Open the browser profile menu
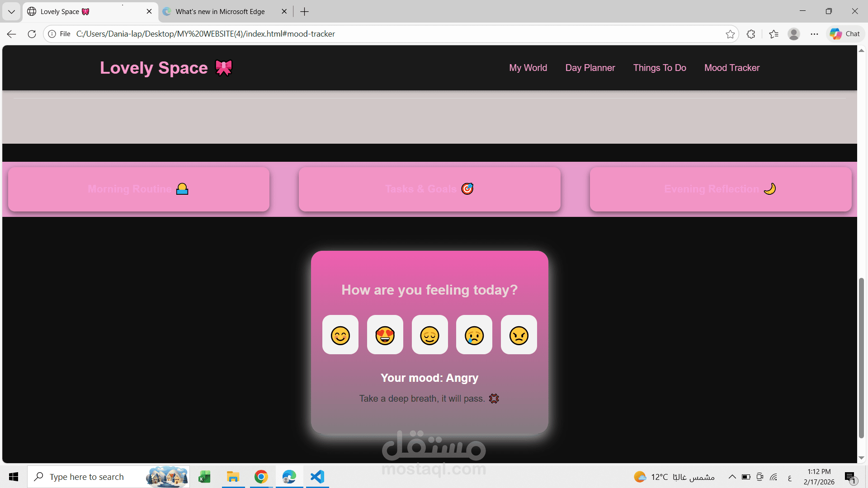 pyautogui.click(x=794, y=34)
